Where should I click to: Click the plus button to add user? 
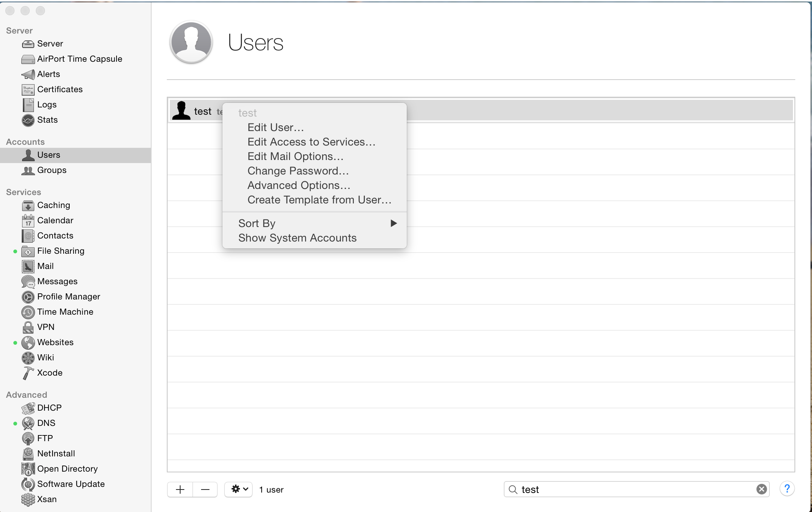point(180,489)
